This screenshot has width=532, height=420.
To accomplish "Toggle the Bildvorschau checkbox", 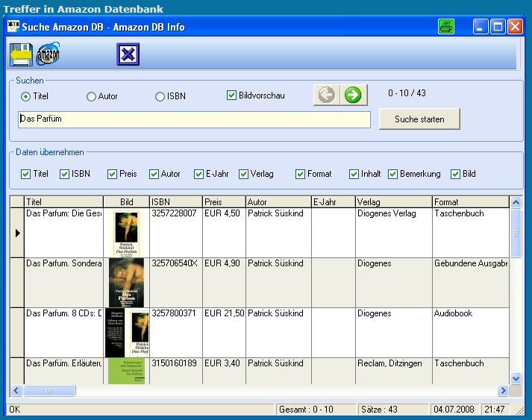I will tap(232, 95).
